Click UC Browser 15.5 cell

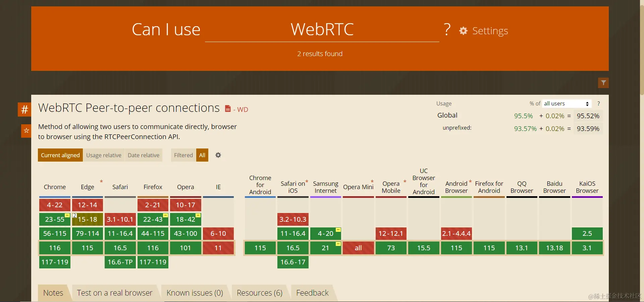pos(424,248)
